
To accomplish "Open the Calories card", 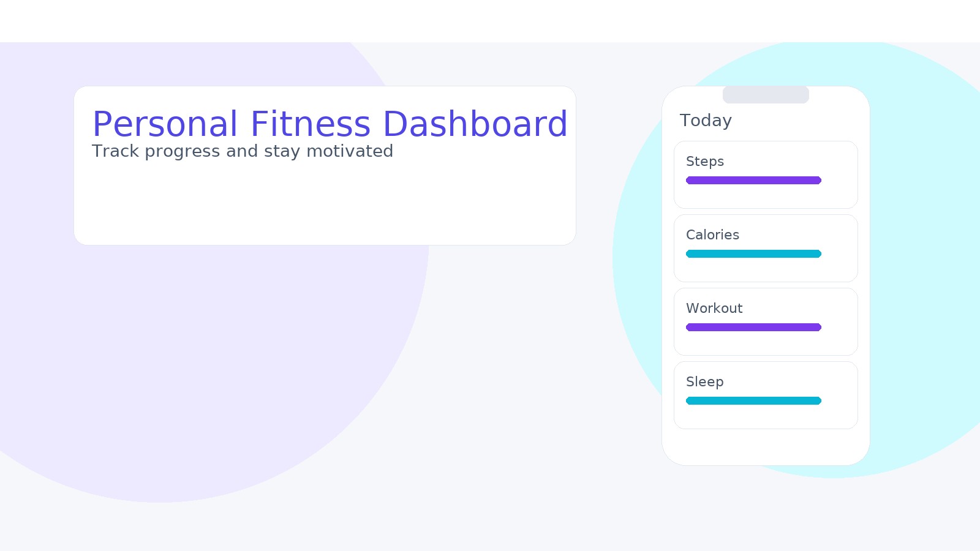I will point(766,249).
